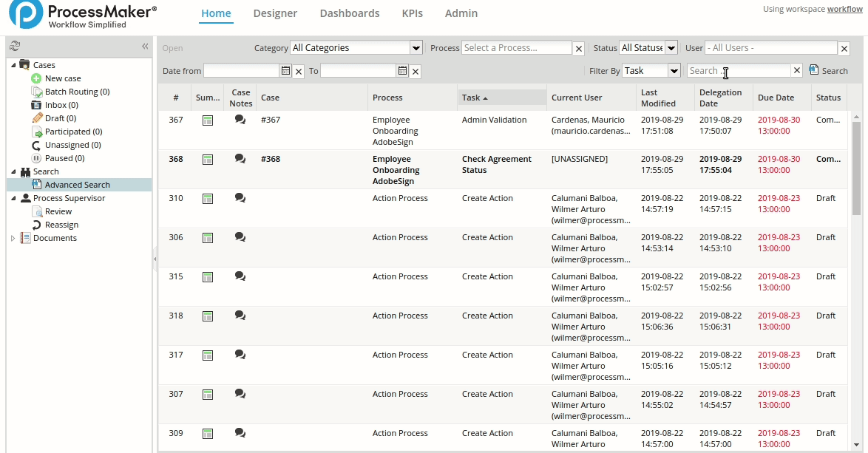Expand the Documents tree node
868x453 pixels.
13,238
